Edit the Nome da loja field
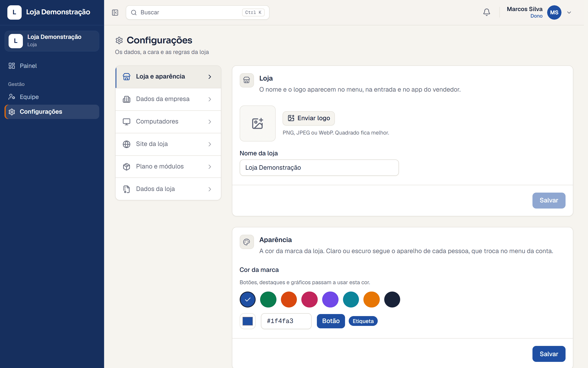The width and height of the screenshot is (588, 368). click(x=319, y=168)
